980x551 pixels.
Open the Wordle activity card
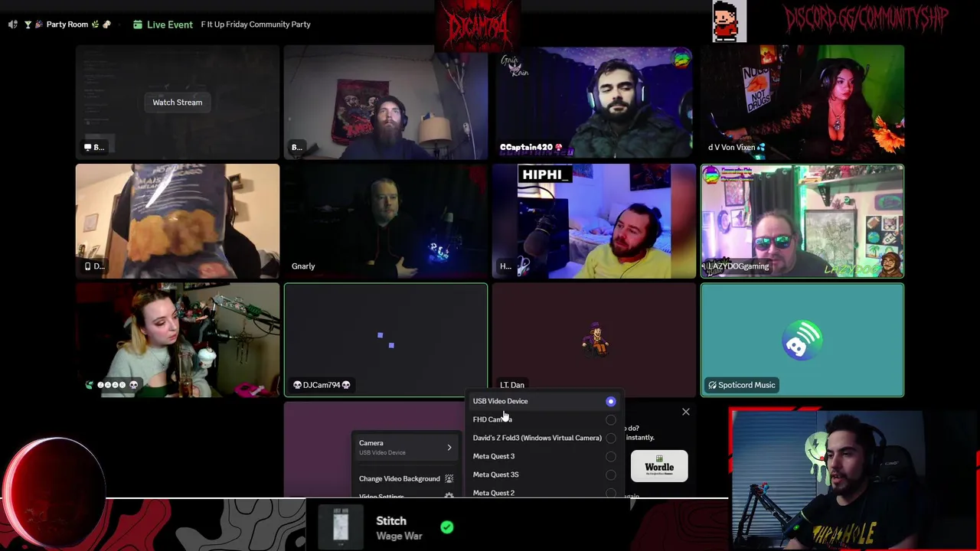click(659, 466)
